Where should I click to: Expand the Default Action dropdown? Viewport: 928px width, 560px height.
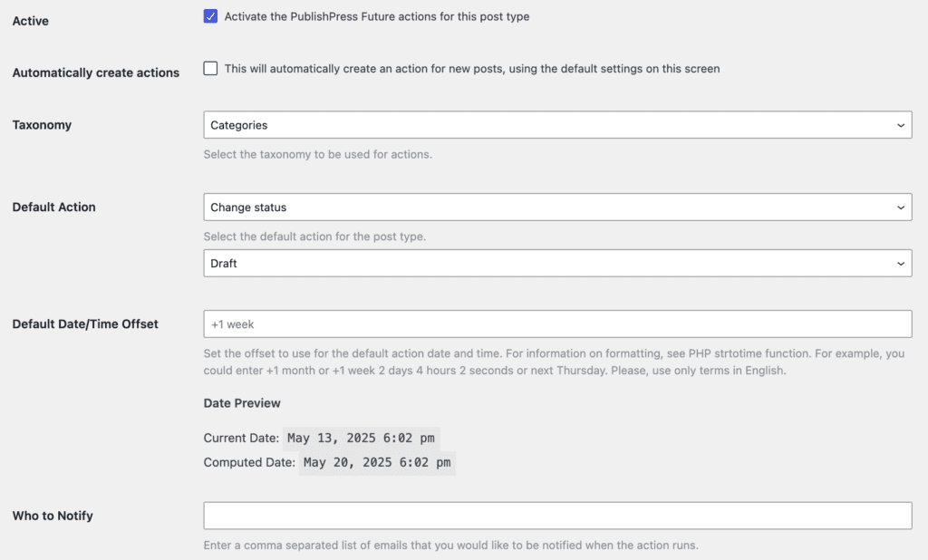coord(556,207)
